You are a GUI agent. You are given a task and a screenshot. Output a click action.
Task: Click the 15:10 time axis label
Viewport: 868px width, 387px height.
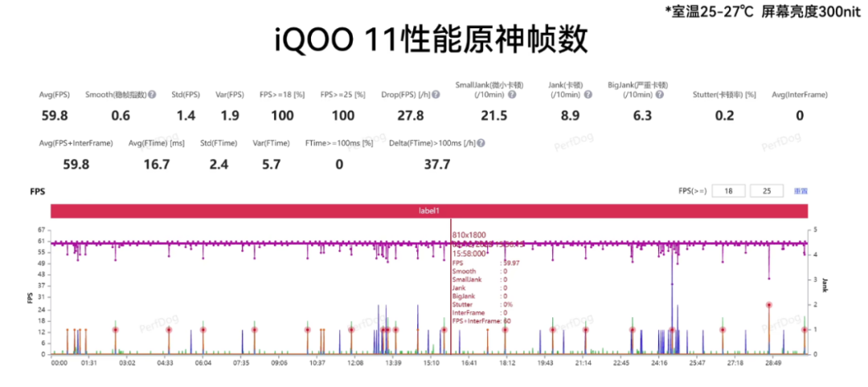click(x=432, y=363)
